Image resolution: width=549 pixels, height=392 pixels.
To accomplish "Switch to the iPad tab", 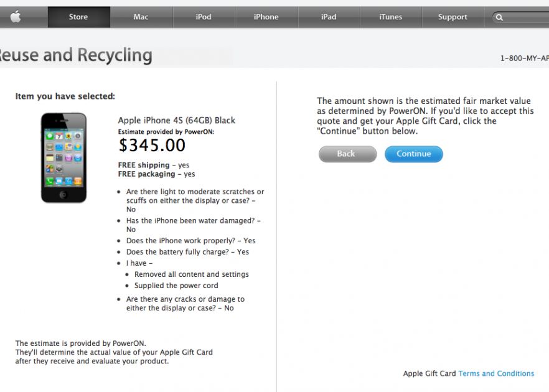I will [x=329, y=17].
